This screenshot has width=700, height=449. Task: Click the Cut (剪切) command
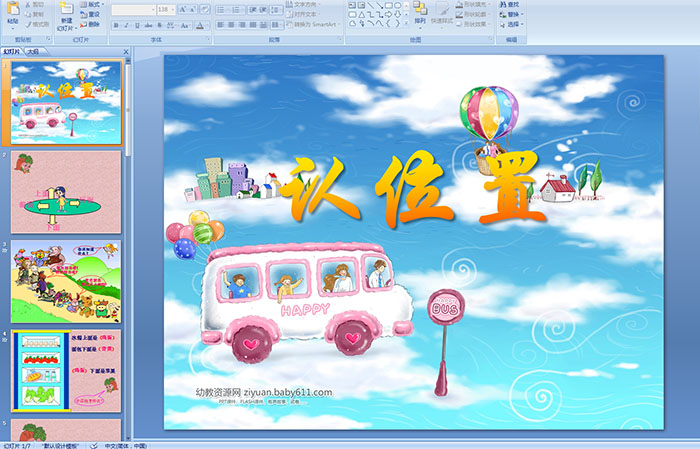click(35, 4)
